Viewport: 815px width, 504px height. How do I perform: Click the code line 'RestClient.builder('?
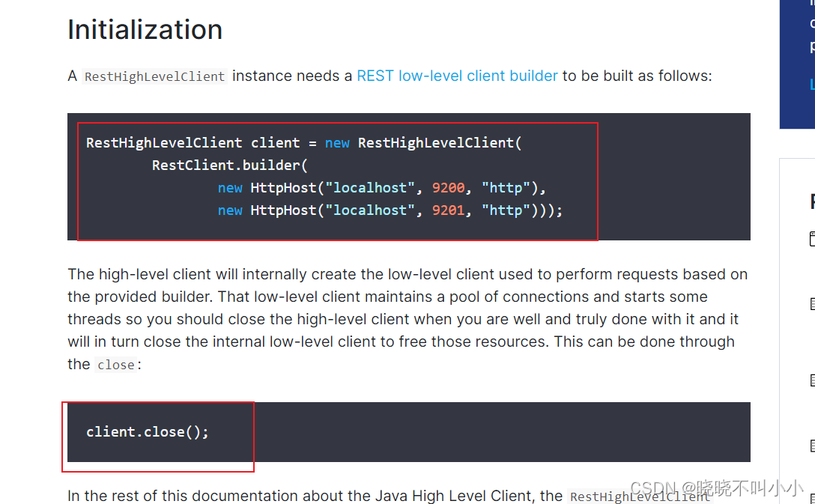[230, 166]
